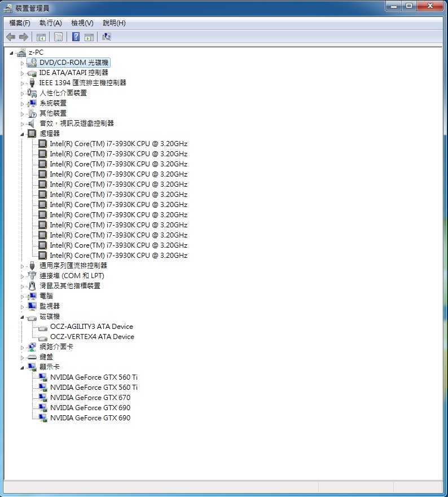This screenshot has height=497, width=448.
Task: Collapse the 顯示卡 node
Action: click(x=22, y=368)
